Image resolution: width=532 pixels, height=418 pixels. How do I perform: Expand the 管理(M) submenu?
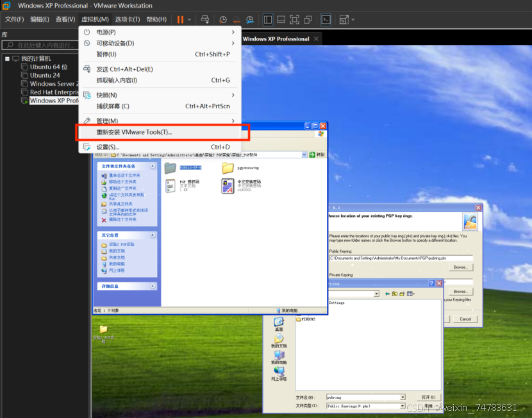160,121
